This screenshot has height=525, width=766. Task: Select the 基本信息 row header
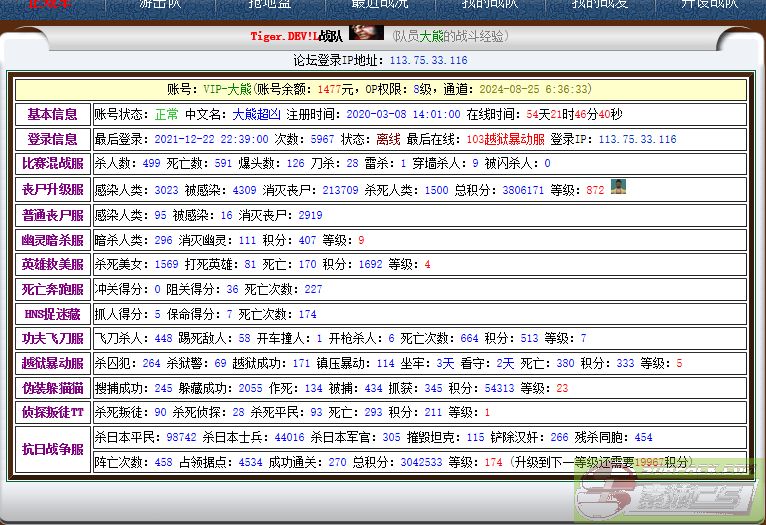[x=52, y=114]
